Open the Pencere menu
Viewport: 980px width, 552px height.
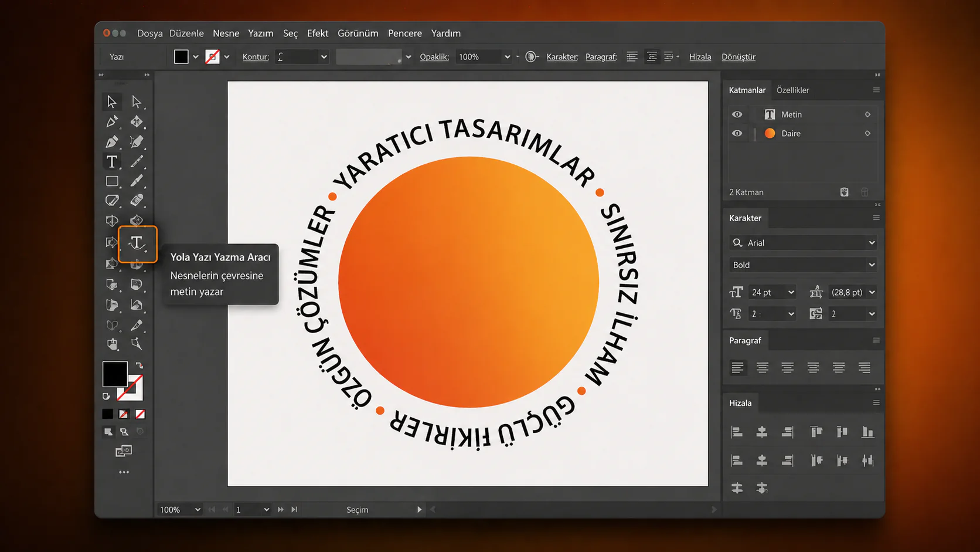pyautogui.click(x=404, y=33)
